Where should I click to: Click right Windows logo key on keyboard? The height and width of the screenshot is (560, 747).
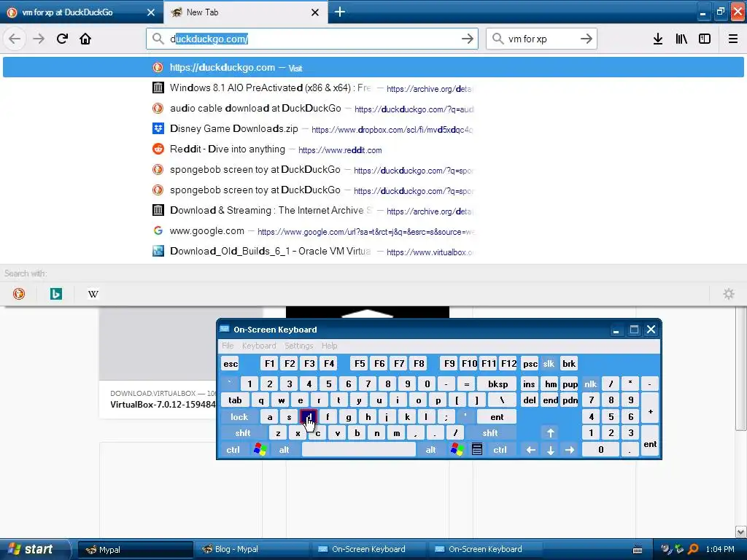[457, 449]
